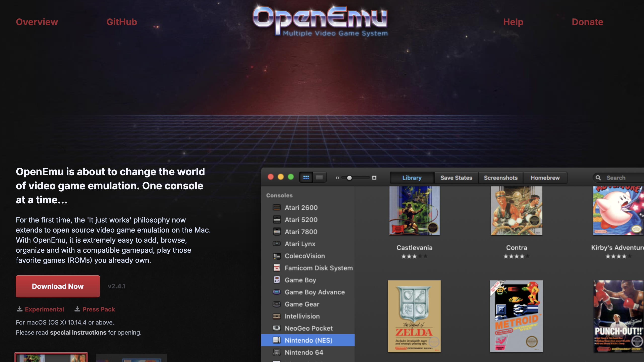Screen dimensions: 644x362
Task: Click the Game Boy Advance icon
Action: point(277,292)
